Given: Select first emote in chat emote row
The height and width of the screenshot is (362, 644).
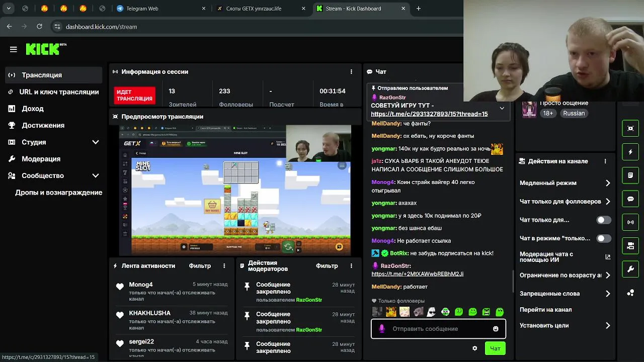Looking at the screenshot, I should click(x=377, y=312).
